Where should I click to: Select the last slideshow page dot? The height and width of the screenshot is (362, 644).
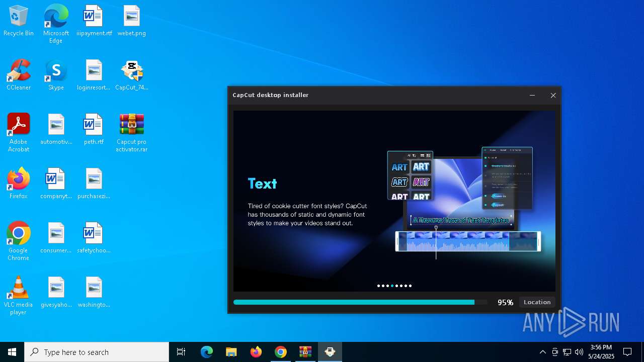click(x=410, y=286)
